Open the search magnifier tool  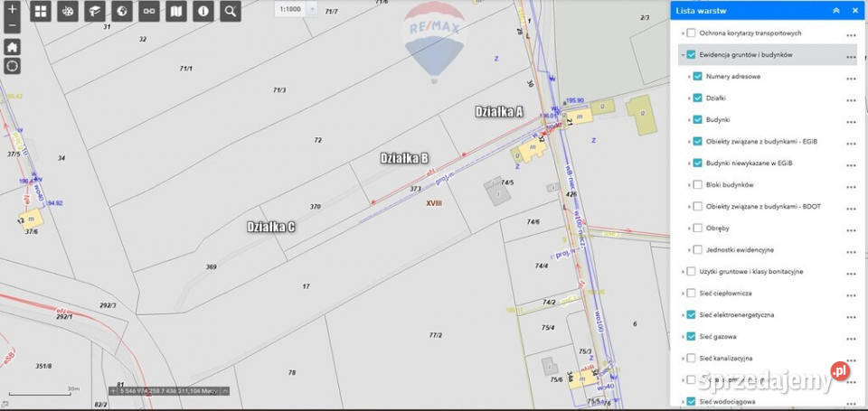tap(231, 12)
